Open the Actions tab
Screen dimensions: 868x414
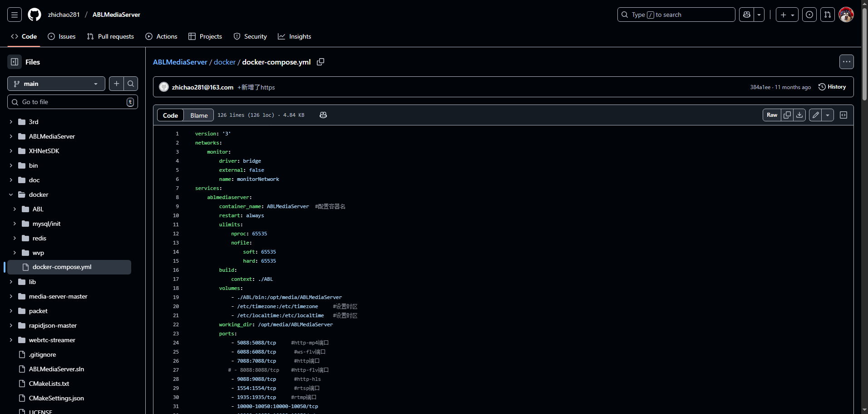(x=161, y=36)
